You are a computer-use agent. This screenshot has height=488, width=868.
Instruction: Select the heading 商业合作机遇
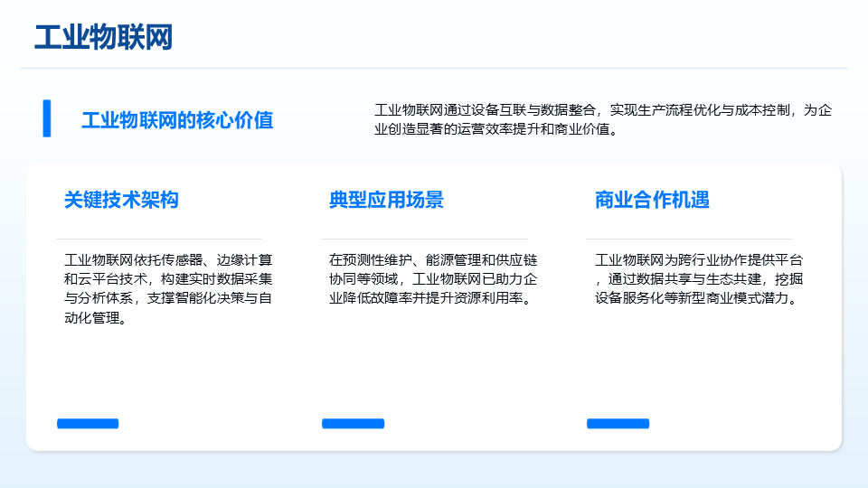coord(651,200)
